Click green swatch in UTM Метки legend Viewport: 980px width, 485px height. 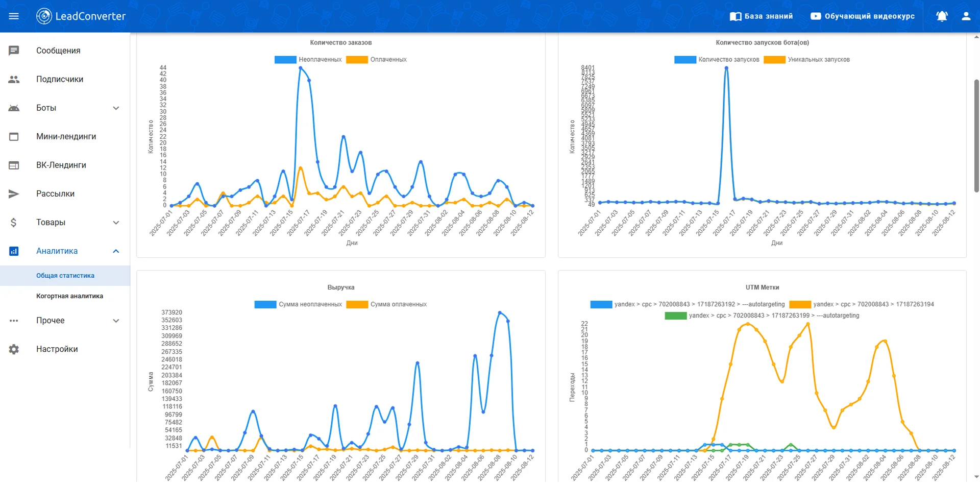(675, 316)
